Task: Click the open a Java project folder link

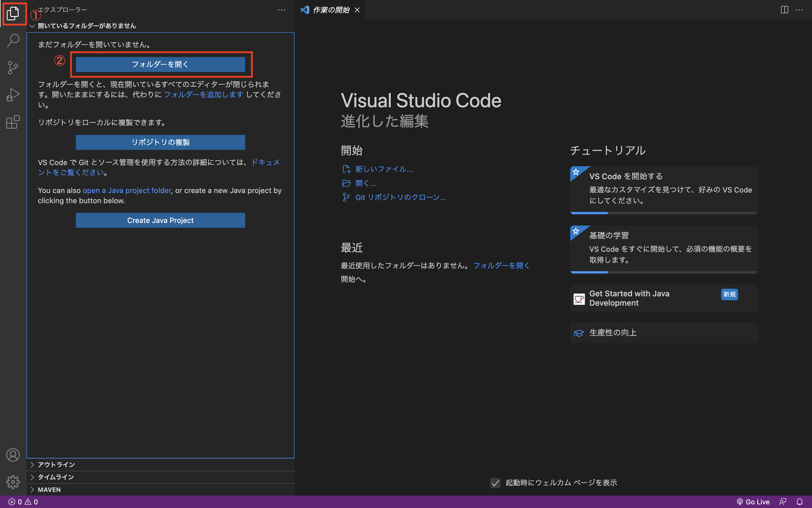Action: tap(127, 190)
